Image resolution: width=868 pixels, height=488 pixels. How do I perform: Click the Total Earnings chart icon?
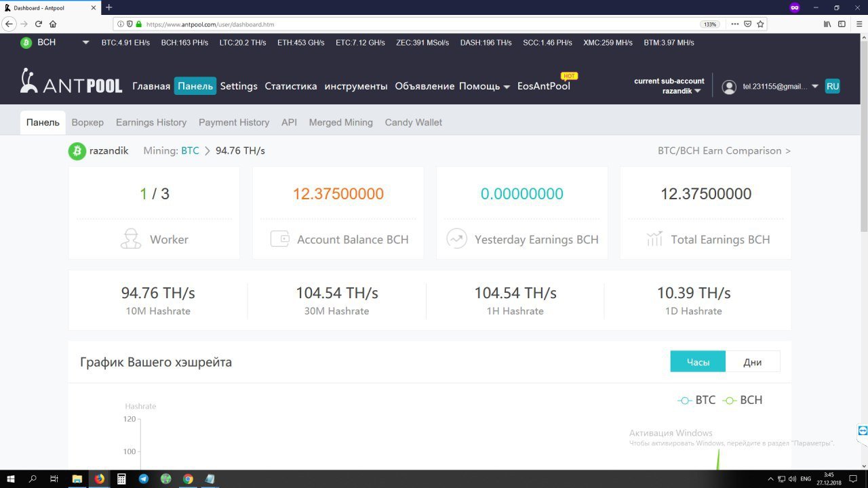[x=654, y=239]
